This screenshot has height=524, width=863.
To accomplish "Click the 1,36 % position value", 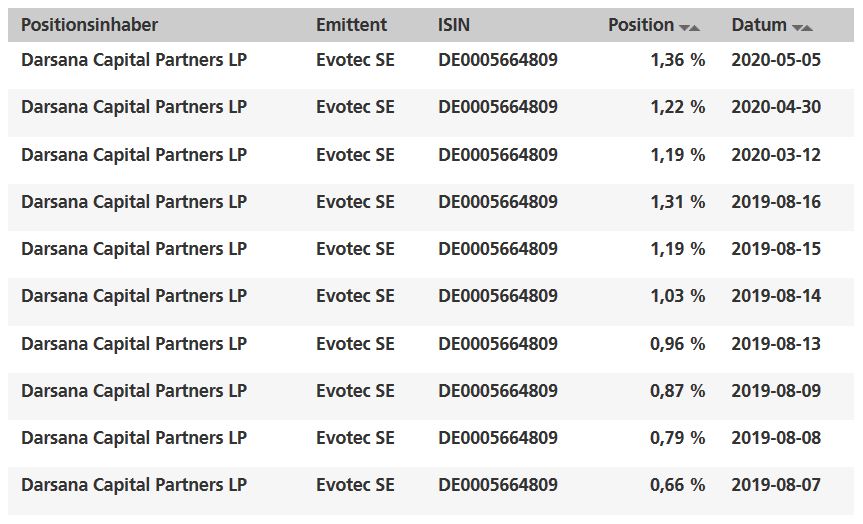I will coord(677,60).
